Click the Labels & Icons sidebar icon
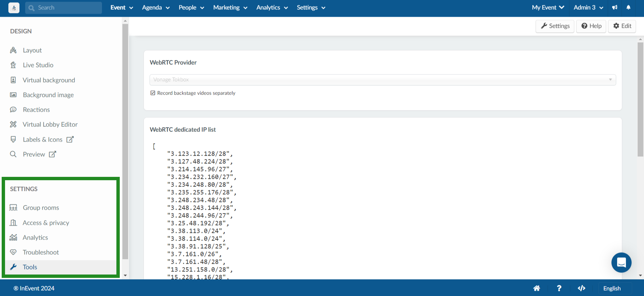 click(13, 139)
